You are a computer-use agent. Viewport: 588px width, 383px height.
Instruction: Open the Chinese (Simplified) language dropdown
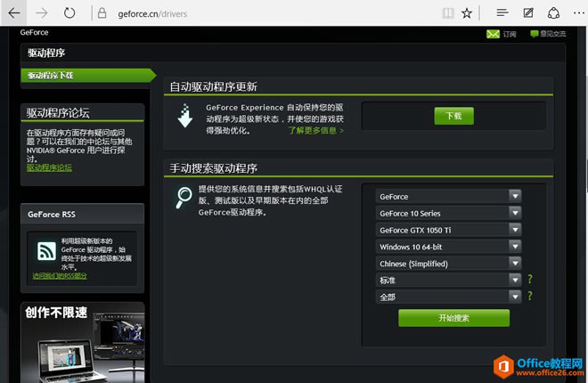click(x=448, y=264)
